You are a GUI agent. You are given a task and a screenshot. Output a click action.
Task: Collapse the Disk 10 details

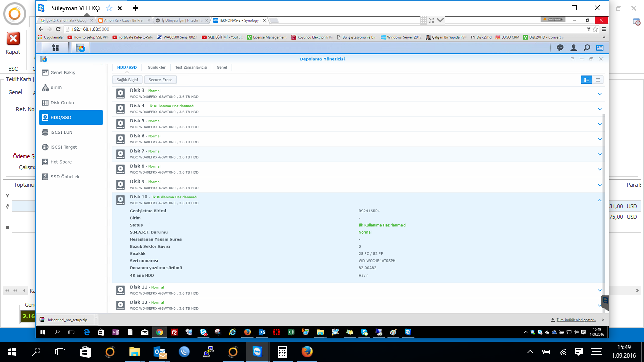tap(600, 200)
